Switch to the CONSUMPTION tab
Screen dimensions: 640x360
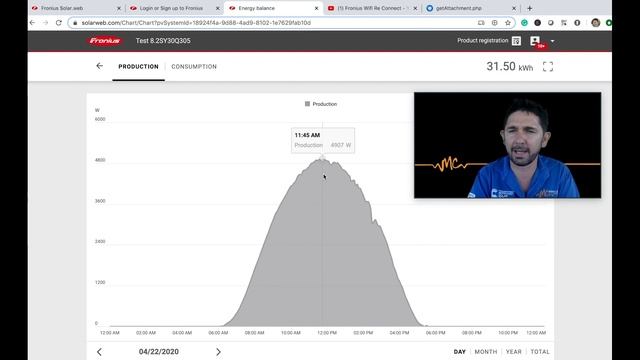coord(194,67)
